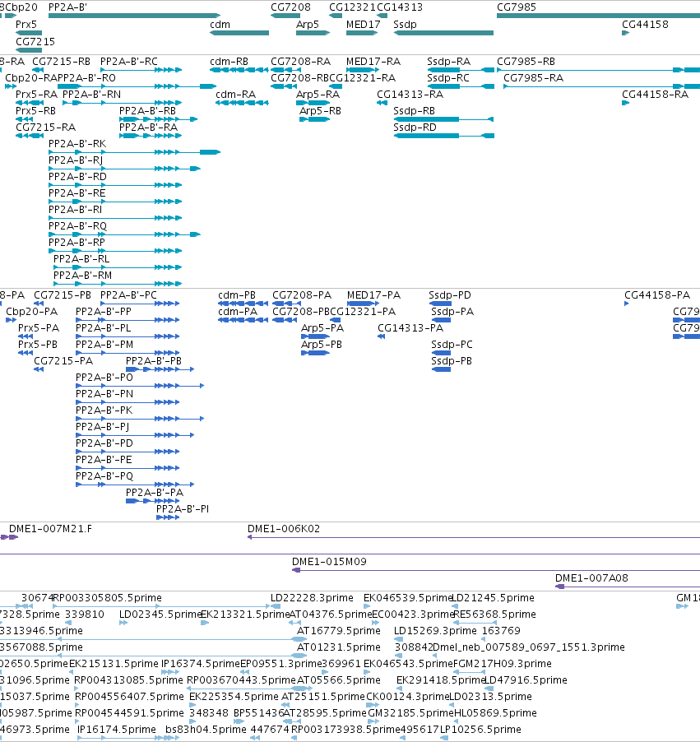Select the PP2A-B'-PK protein label
This screenshot has width=700, height=742.
[104, 410]
